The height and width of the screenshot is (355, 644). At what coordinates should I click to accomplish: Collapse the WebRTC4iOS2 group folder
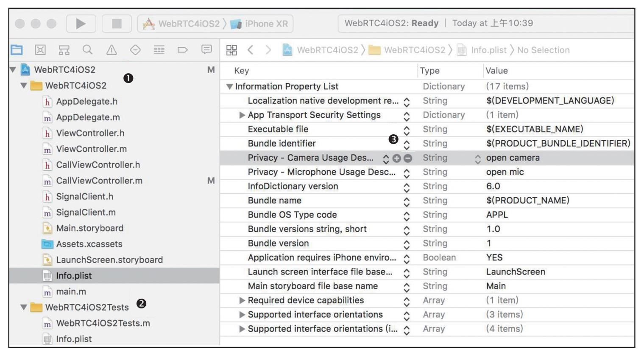tap(24, 86)
